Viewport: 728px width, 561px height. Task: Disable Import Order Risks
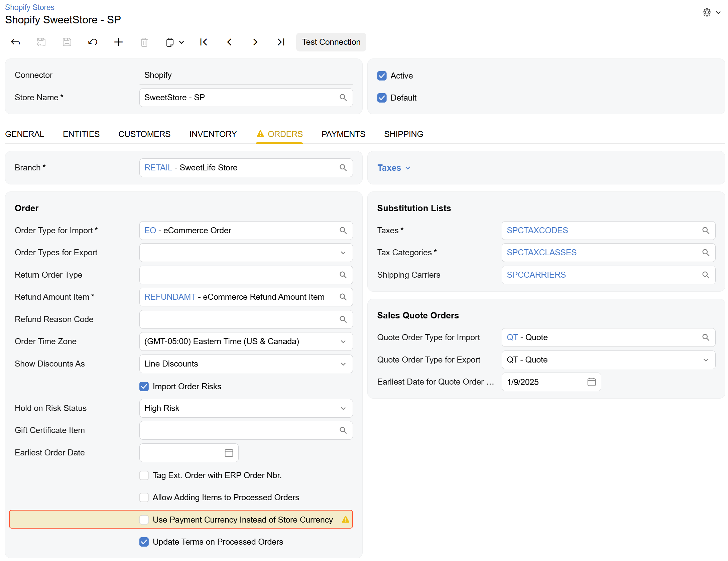tap(144, 387)
